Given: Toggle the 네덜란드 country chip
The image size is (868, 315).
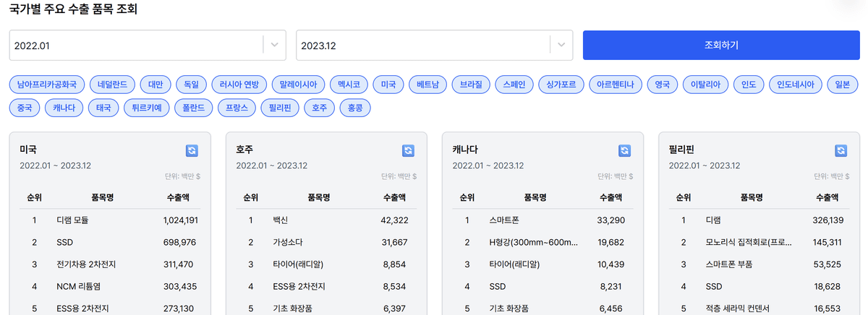Looking at the screenshot, I should (112, 85).
